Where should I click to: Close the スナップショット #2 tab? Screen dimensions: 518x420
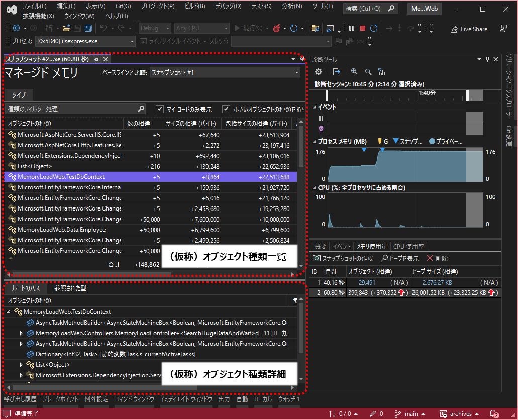pos(106,59)
